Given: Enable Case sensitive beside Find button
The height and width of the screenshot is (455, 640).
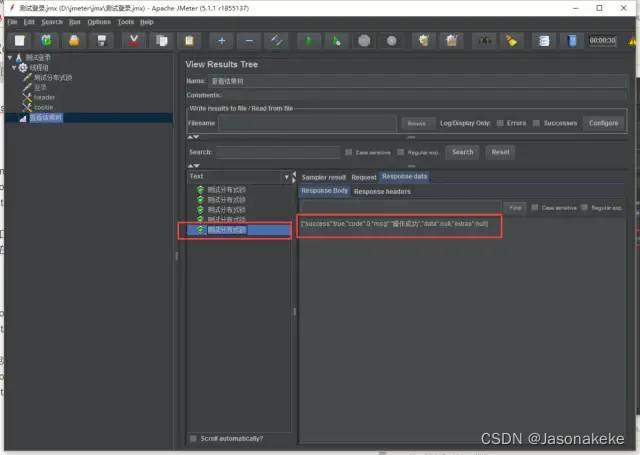Looking at the screenshot, I should (534, 207).
